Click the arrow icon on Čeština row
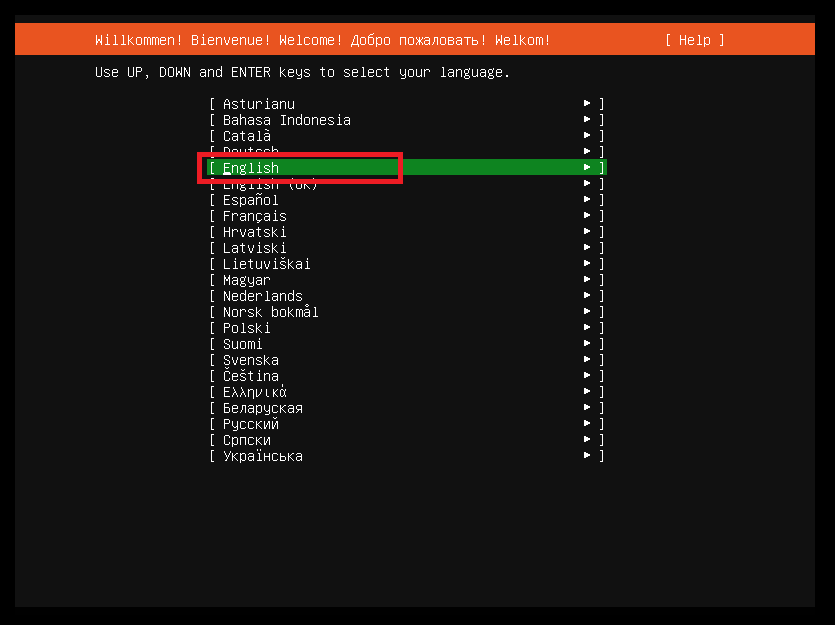The image size is (835, 625). (588, 376)
